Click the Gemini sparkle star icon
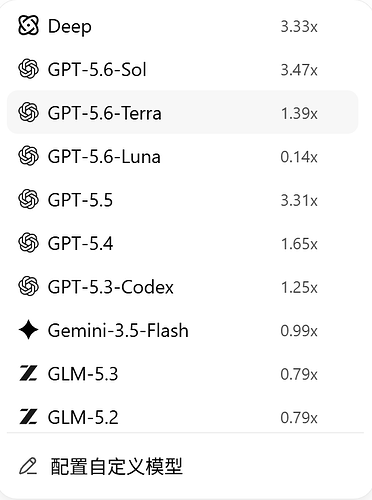372x500 pixels. point(28,330)
